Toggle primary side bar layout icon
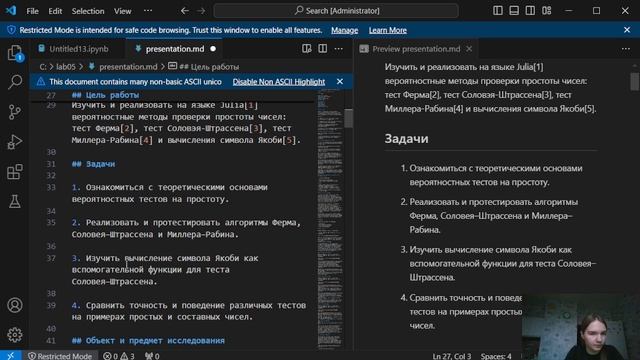 point(498,11)
